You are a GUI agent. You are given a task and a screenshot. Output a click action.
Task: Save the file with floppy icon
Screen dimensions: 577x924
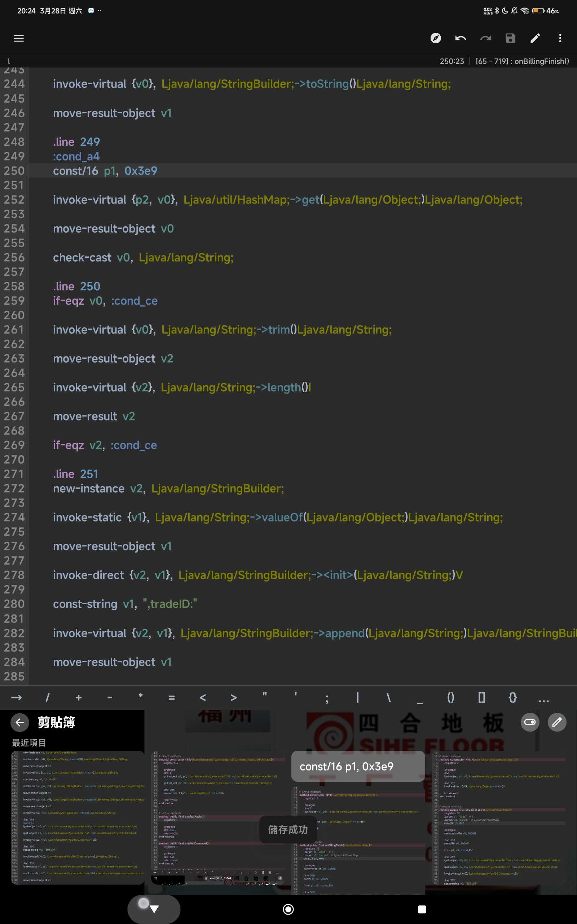click(510, 38)
